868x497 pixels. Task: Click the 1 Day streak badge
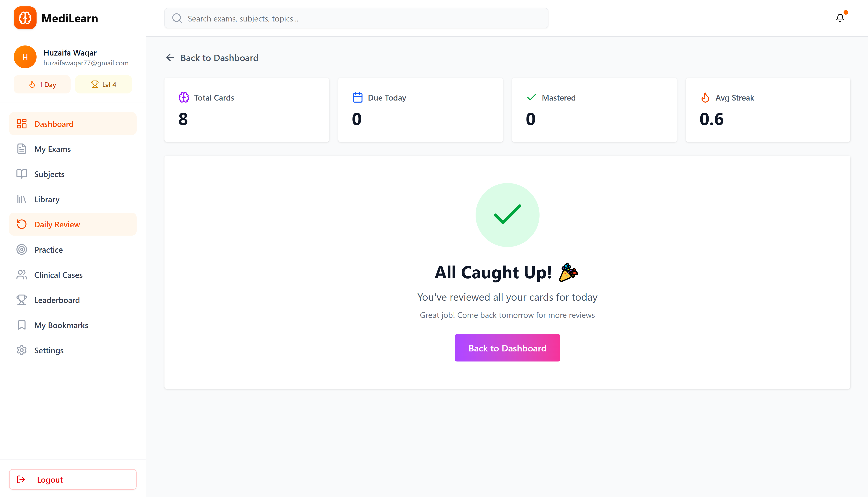(42, 84)
